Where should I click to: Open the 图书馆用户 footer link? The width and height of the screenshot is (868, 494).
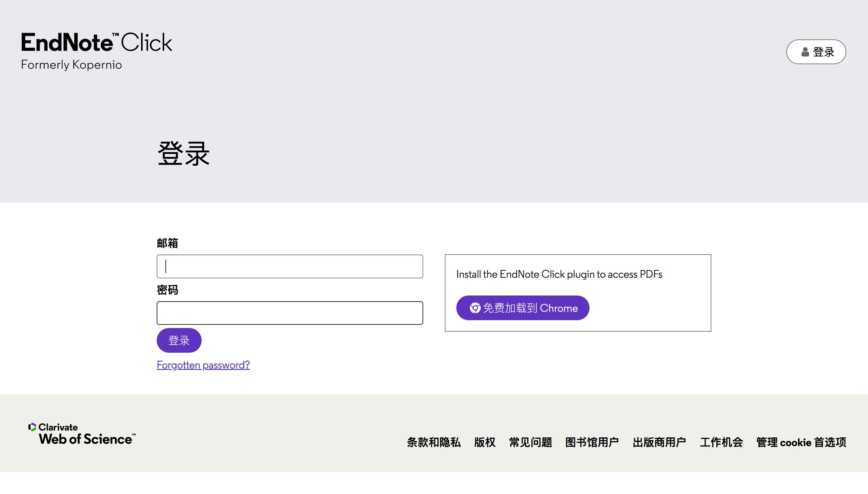(592, 442)
